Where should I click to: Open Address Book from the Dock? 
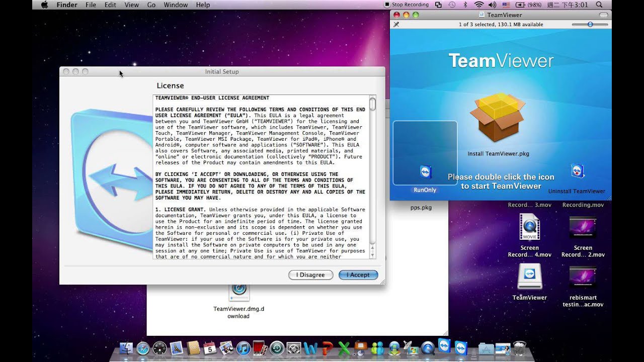[193, 348]
